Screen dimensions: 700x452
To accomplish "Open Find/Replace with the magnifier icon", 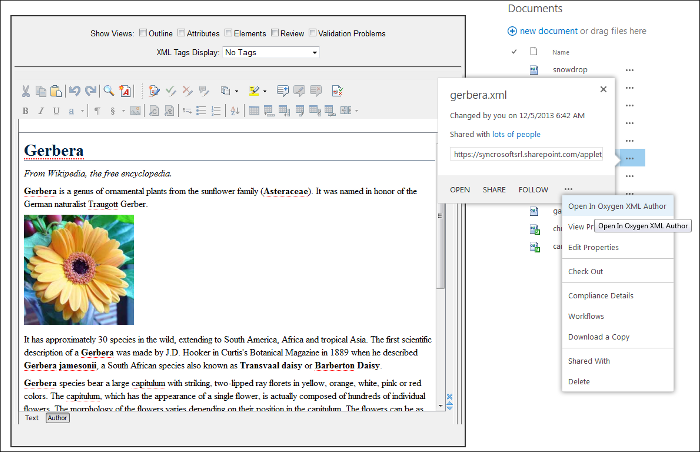I will click(x=108, y=91).
